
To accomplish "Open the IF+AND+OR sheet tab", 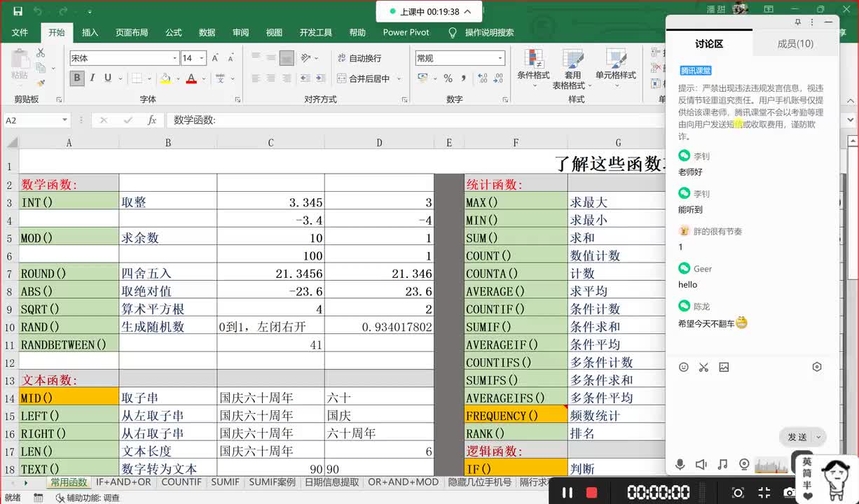I will pos(123,482).
